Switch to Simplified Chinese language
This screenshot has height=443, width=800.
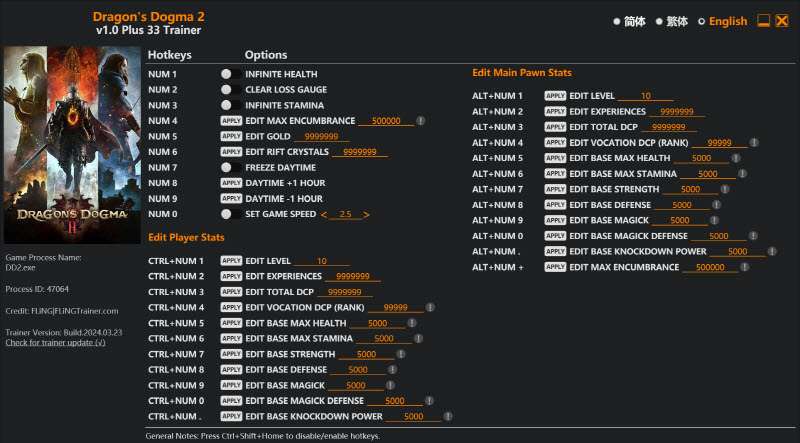[x=628, y=21]
